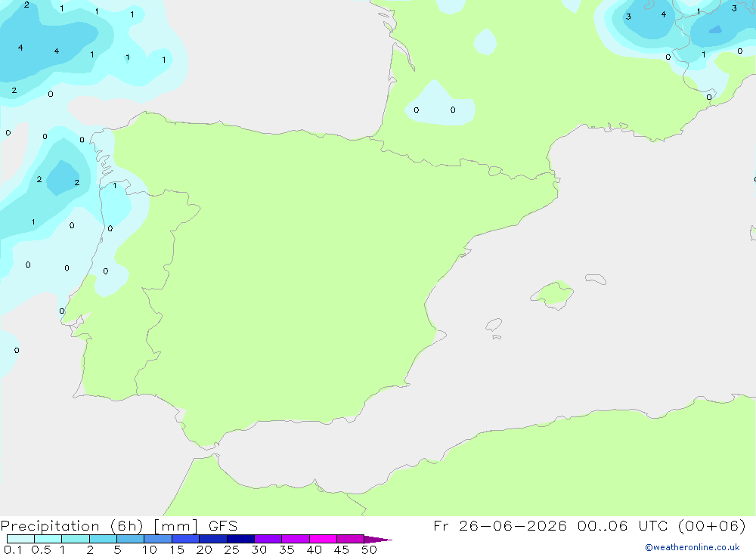Click the 0.1–0.5 mm lightest cyan legend swatch
The height and width of the screenshot is (554, 756).
(x=20, y=539)
